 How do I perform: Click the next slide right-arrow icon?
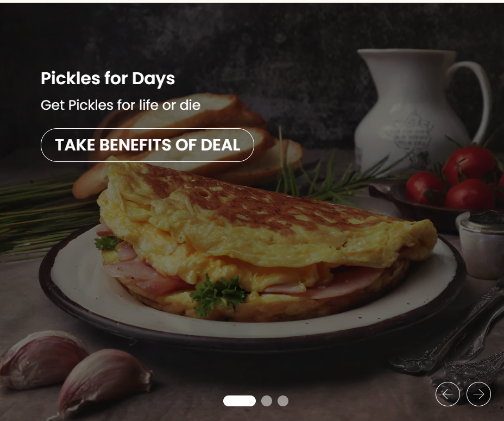(478, 394)
